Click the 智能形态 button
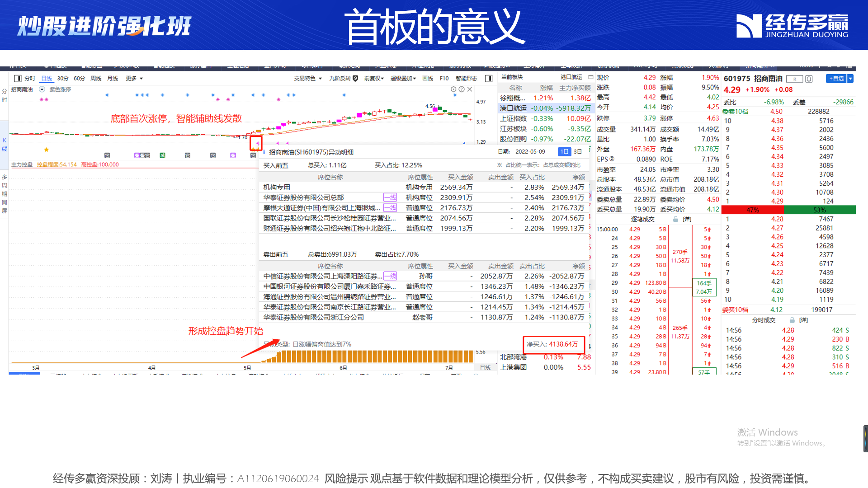Viewport: 868px width, 488px height. [466, 79]
